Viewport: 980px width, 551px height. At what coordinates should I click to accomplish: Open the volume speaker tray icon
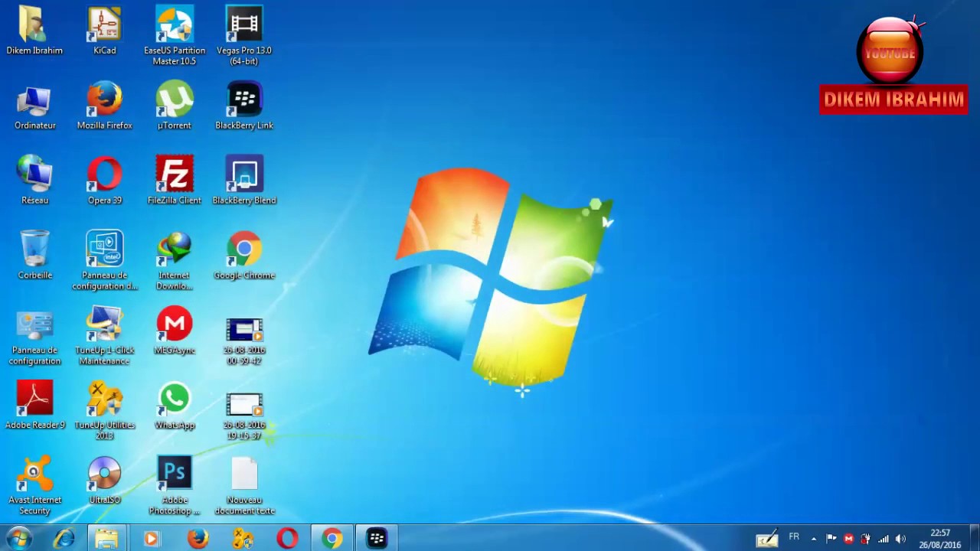pos(900,539)
